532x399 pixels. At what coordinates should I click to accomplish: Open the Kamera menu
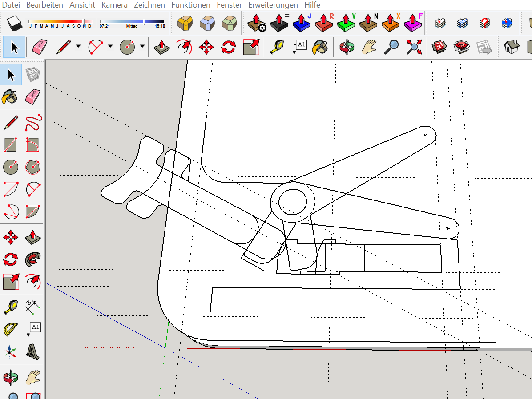click(114, 5)
